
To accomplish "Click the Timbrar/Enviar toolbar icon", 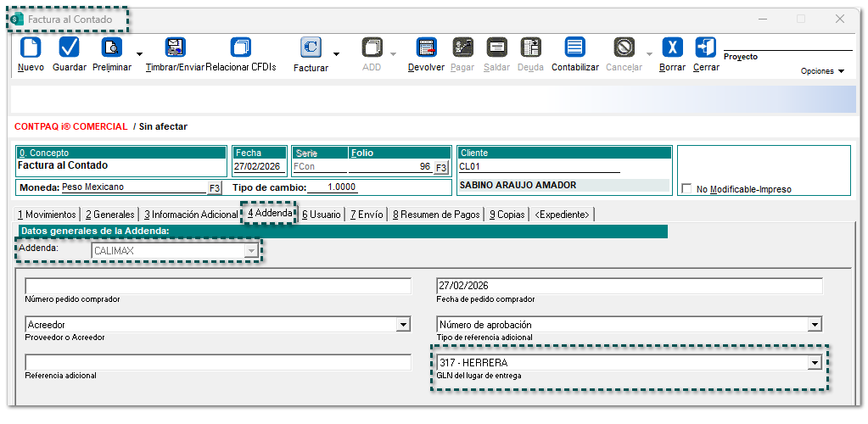I will click(x=175, y=47).
